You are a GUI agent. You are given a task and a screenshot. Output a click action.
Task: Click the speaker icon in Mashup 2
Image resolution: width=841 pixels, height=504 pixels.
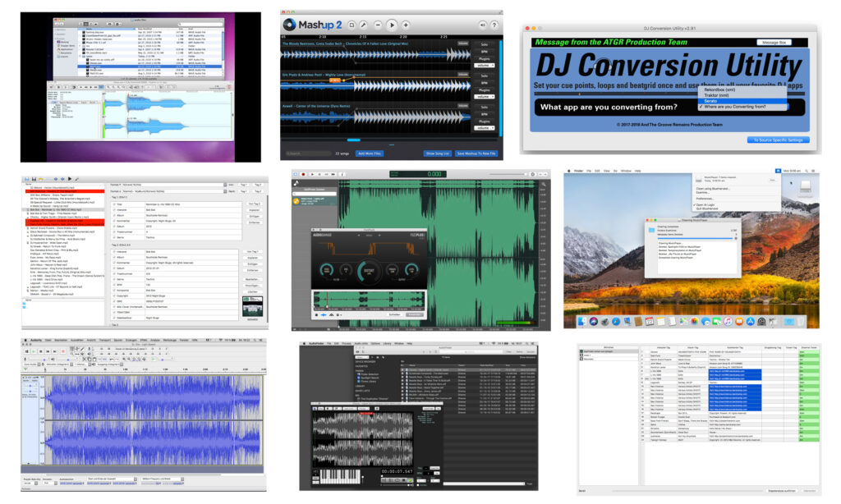(483, 25)
